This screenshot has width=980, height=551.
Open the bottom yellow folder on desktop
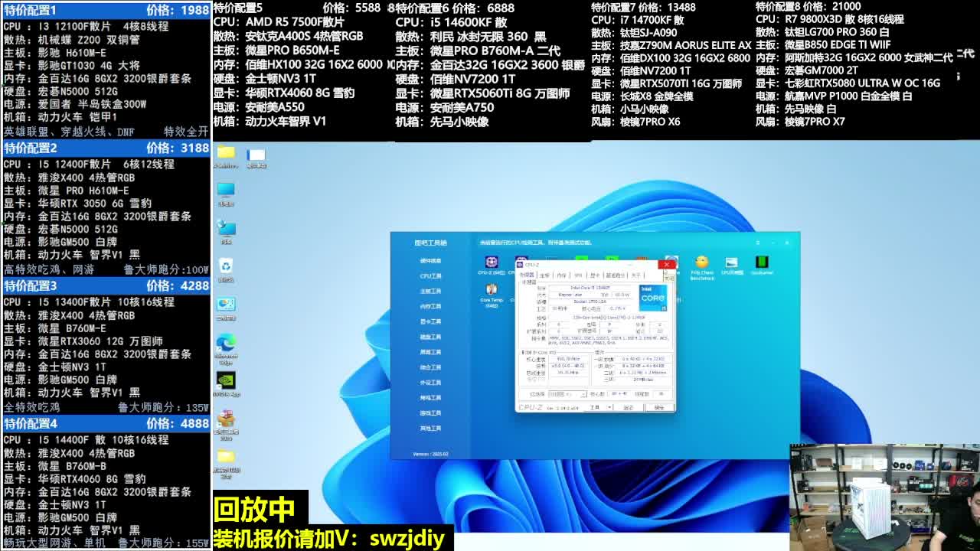pos(226,464)
